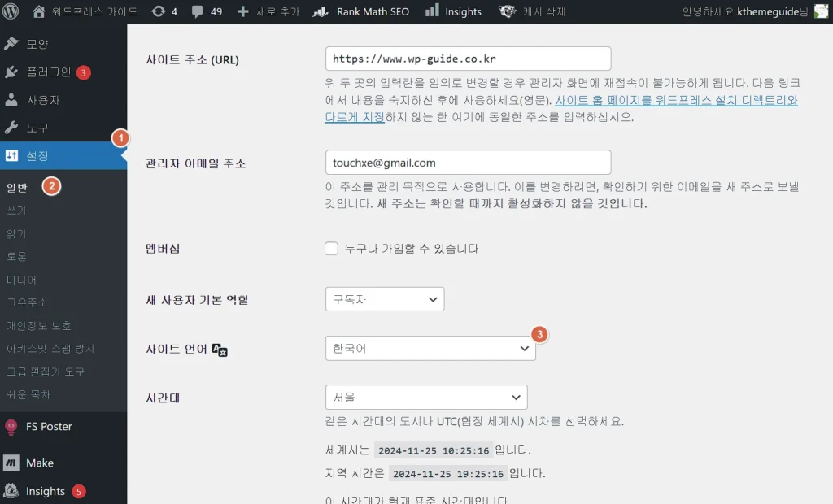Image resolution: width=833 pixels, height=504 pixels.
Task: Click the Insights notification badge 5
Action: [79, 492]
